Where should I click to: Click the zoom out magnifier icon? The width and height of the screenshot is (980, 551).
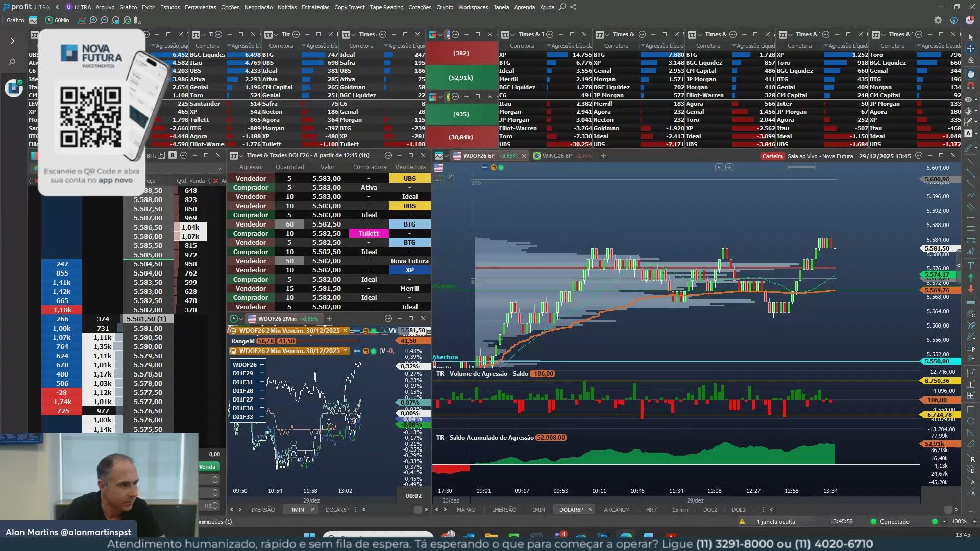tap(104, 20)
